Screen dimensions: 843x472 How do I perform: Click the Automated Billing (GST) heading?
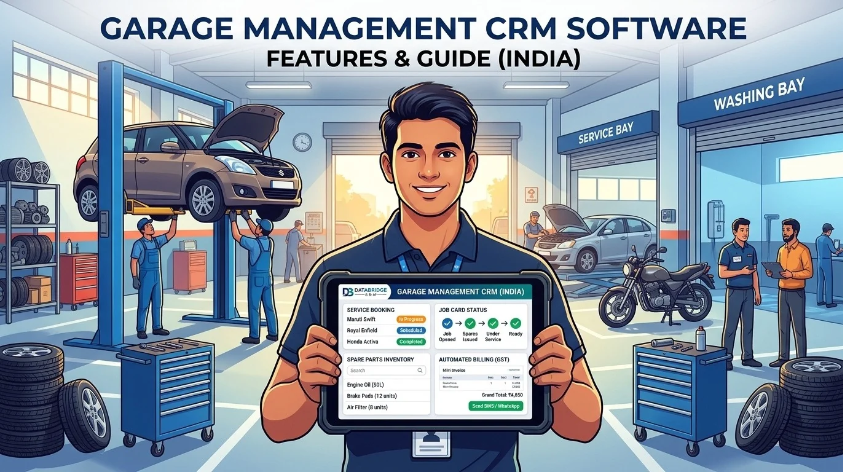coord(474,360)
